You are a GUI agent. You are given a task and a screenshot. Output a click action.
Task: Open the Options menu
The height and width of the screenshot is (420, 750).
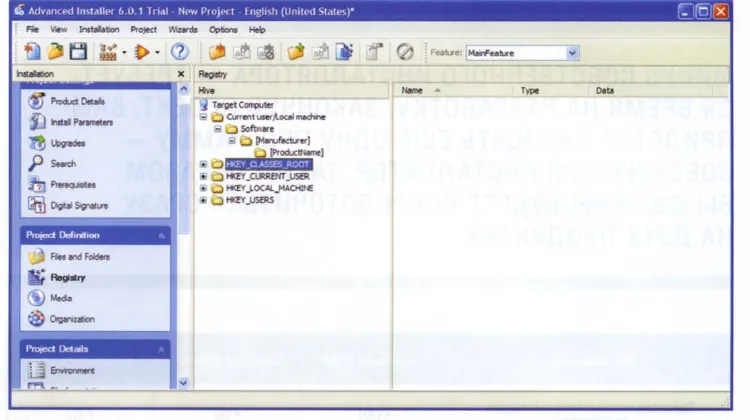[x=223, y=30]
